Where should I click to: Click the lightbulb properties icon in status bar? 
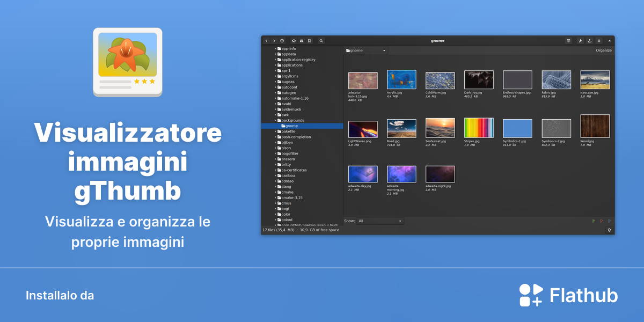[x=609, y=230]
